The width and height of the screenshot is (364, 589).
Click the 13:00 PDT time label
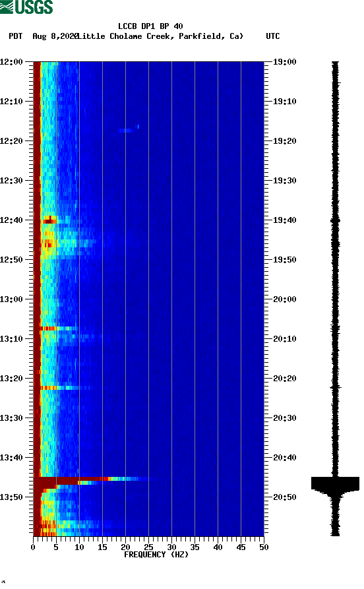[11, 299]
